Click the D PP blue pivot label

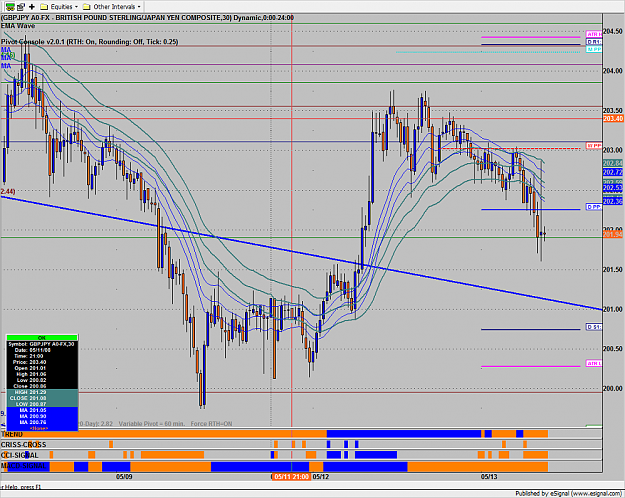tap(594, 207)
